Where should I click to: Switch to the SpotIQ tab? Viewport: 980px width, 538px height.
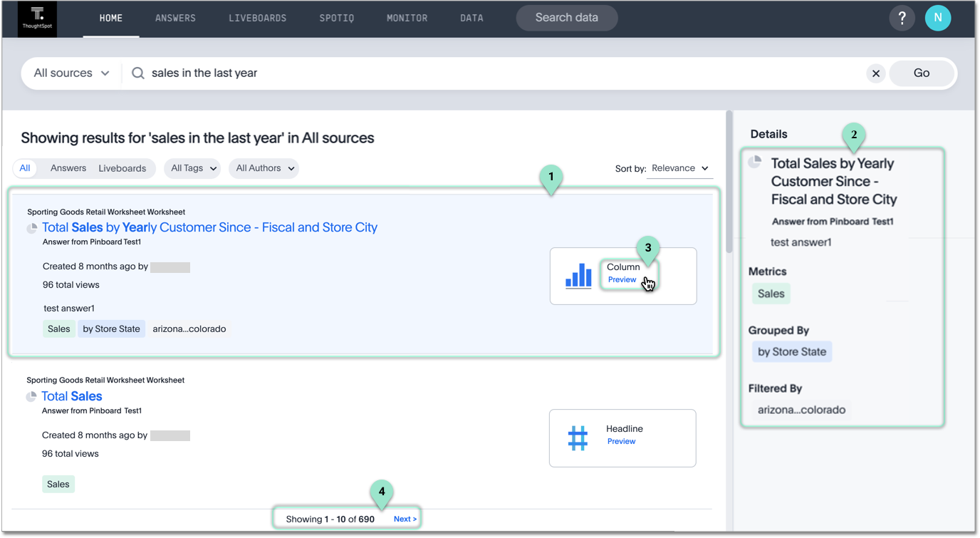point(336,19)
